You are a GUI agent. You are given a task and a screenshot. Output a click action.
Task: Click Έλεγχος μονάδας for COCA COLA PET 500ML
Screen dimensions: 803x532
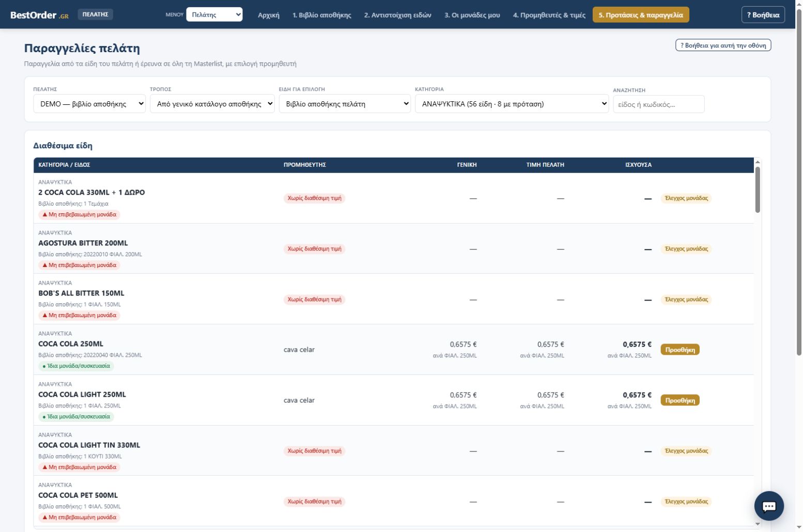[686, 502]
